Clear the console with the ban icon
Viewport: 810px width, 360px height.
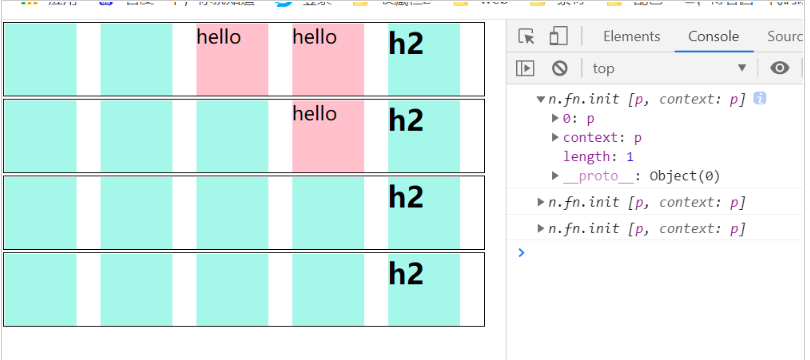click(559, 68)
